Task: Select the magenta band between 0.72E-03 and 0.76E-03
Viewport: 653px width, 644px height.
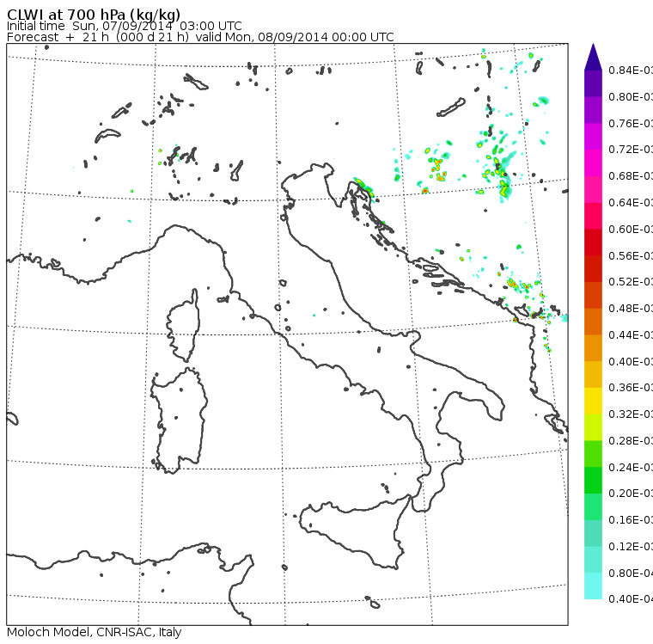Action: click(593, 137)
